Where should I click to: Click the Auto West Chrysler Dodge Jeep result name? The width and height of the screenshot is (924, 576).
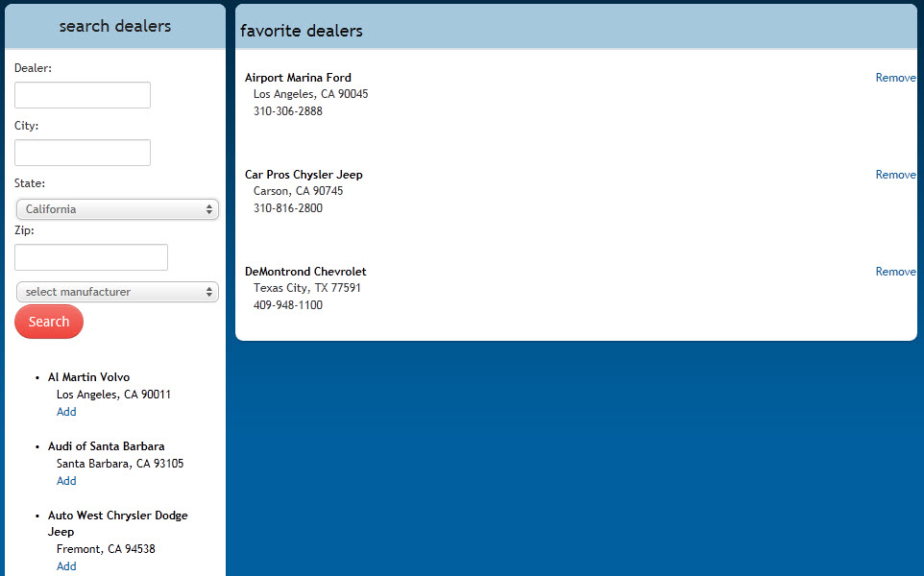click(118, 523)
